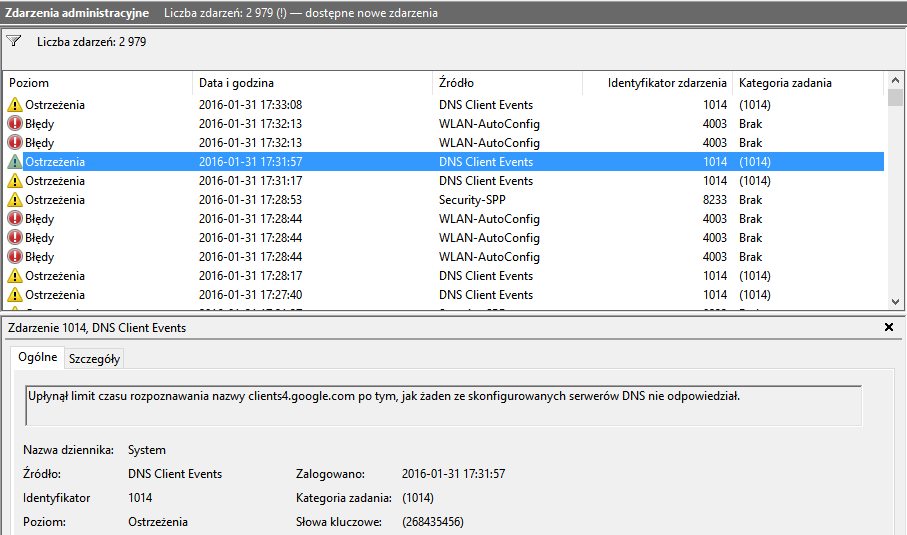Switch to the Szczegóły tab
This screenshot has width=907, height=535.
pyautogui.click(x=95, y=359)
